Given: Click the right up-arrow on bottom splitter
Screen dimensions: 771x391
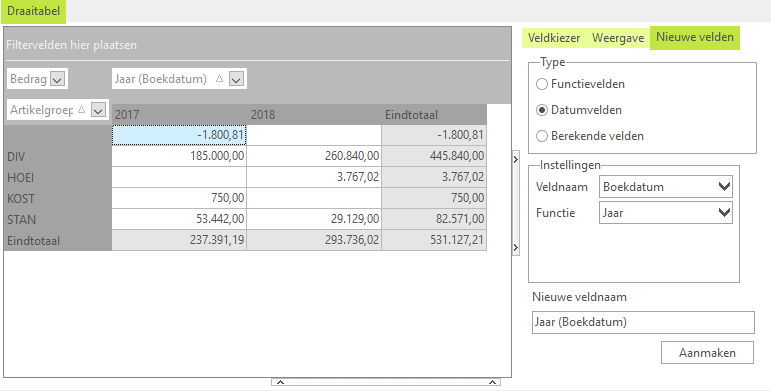Looking at the screenshot, I should [x=492, y=382].
